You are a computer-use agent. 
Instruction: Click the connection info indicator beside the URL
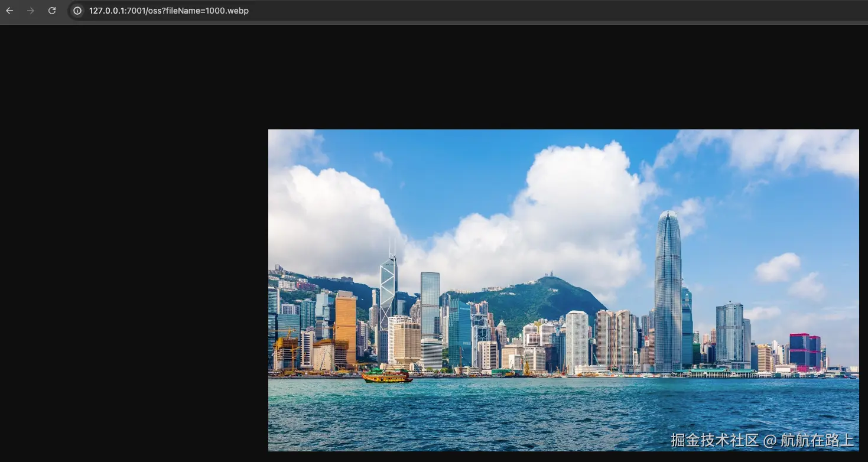click(77, 10)
